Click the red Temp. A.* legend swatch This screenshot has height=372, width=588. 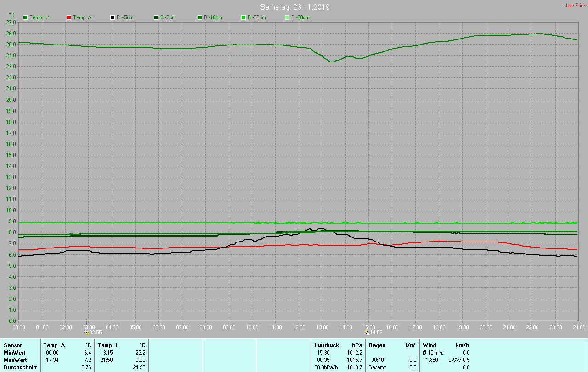pos(69,17)
